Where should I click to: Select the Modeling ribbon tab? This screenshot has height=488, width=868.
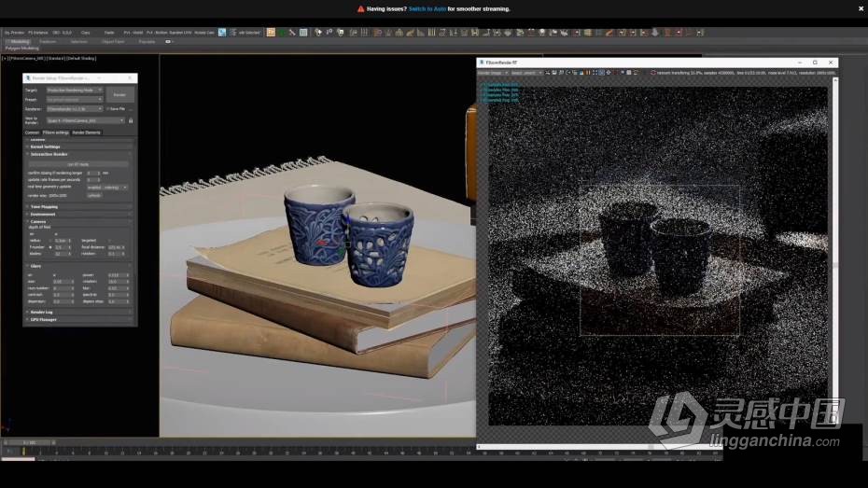coord(20,41)
